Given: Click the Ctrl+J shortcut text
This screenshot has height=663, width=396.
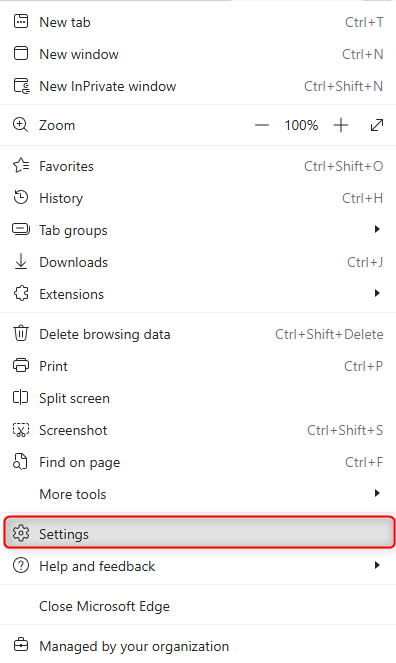Looking at the screenshot, I should click(365, 262).
